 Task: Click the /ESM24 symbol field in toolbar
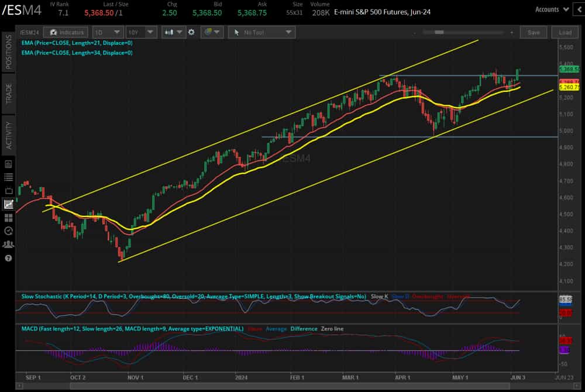pyautogui.click(x=29, y=32)
